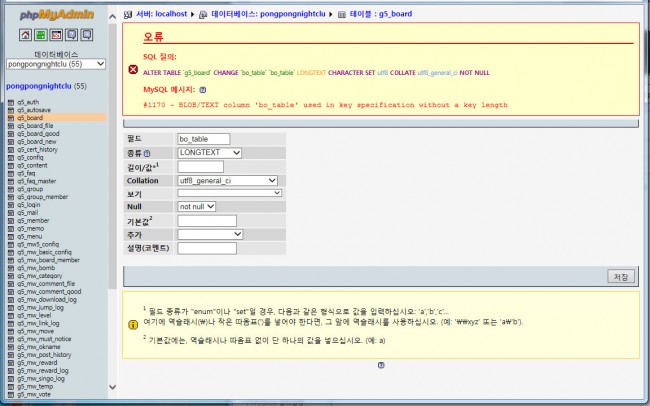Click the 필드 field name input bo_table
This screenshot has width=650, height=406.
click(x=204, y=139)
